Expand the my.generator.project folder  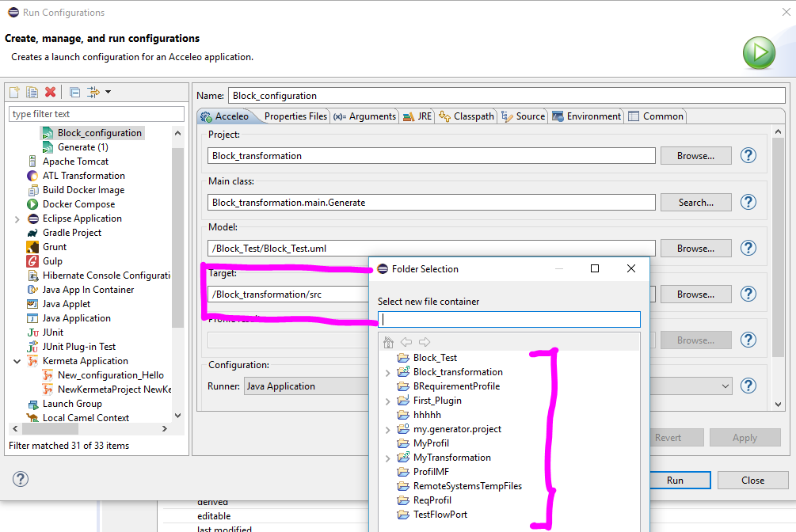388,430
